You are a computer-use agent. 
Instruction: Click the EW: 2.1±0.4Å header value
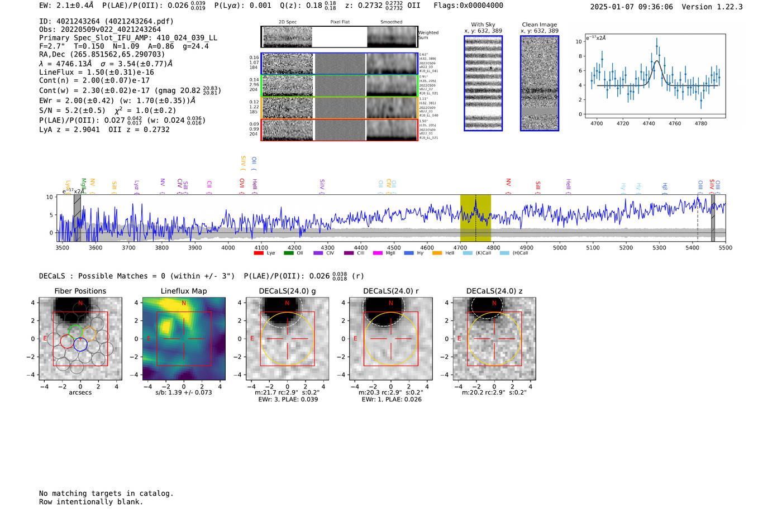click(66, 6)
